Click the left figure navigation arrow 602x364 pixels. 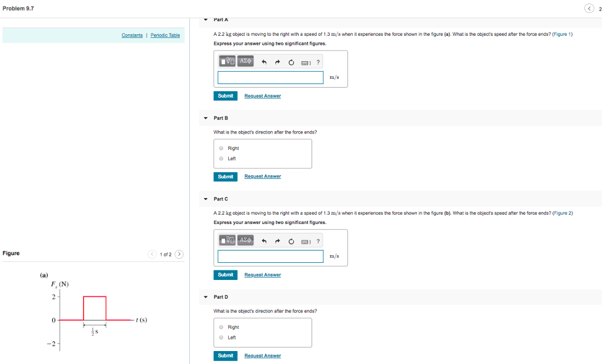coord(152,254)
